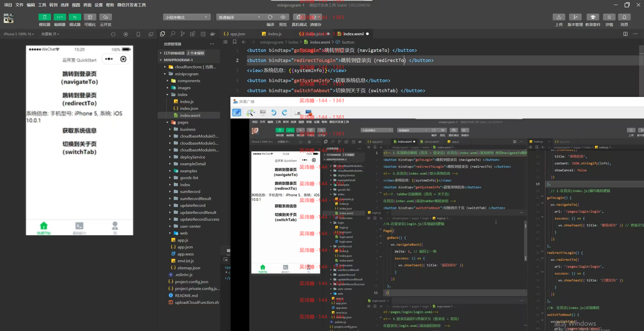Screen dimensions: 644x331
Task: Click the user avatar thumbnail
Action: [9, 18]
